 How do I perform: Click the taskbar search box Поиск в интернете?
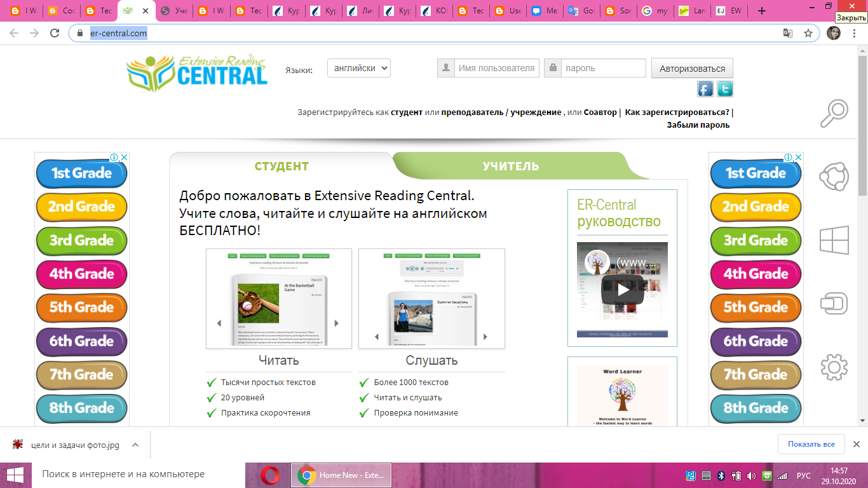point(138,475)
